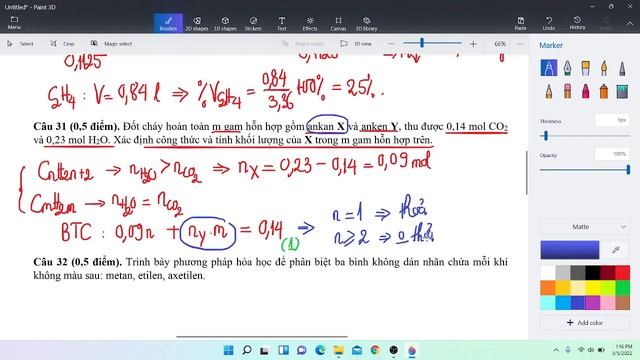The width and height of the screenshot is (640, 360).
Task: Pick the bright red color swatch
Action: pyautogui.click(x=622, y=273)
